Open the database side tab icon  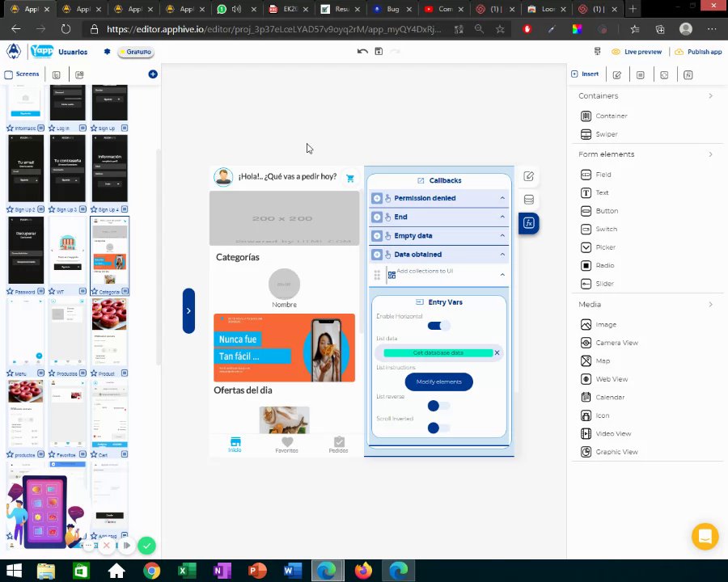(x=529, y=200)
